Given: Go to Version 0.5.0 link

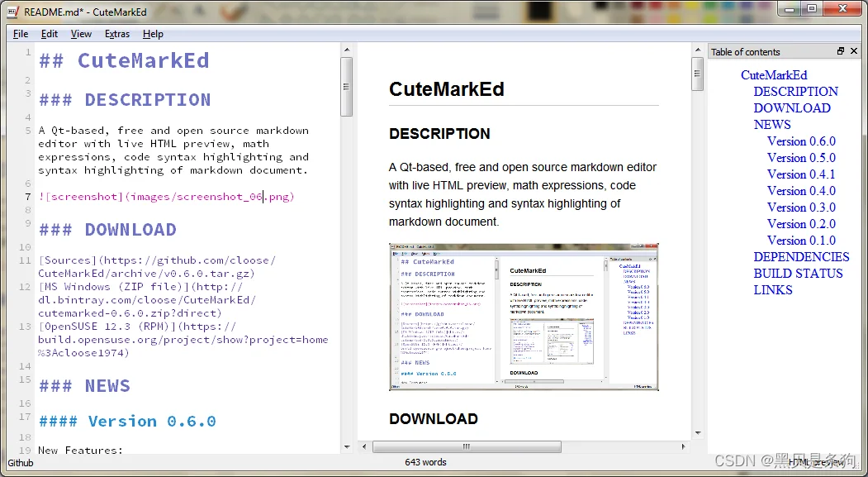Looking at the screenshot, I should 801,158.
